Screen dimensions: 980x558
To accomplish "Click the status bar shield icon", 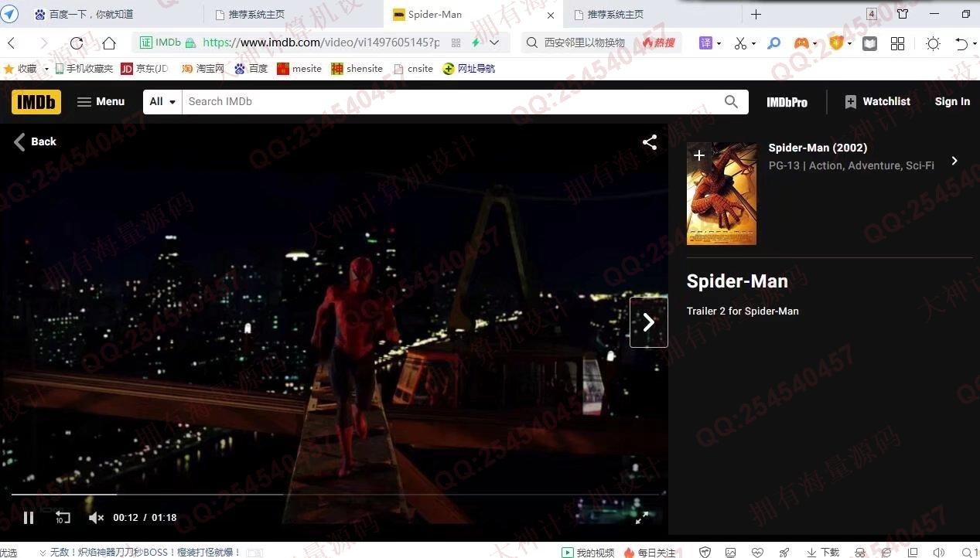I will point(705,552).
